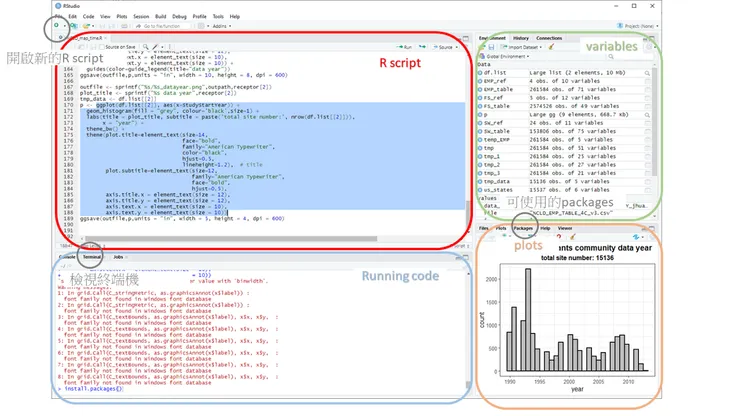Open the Build menu
Screen dimensions: 740x416
[160, 17]
